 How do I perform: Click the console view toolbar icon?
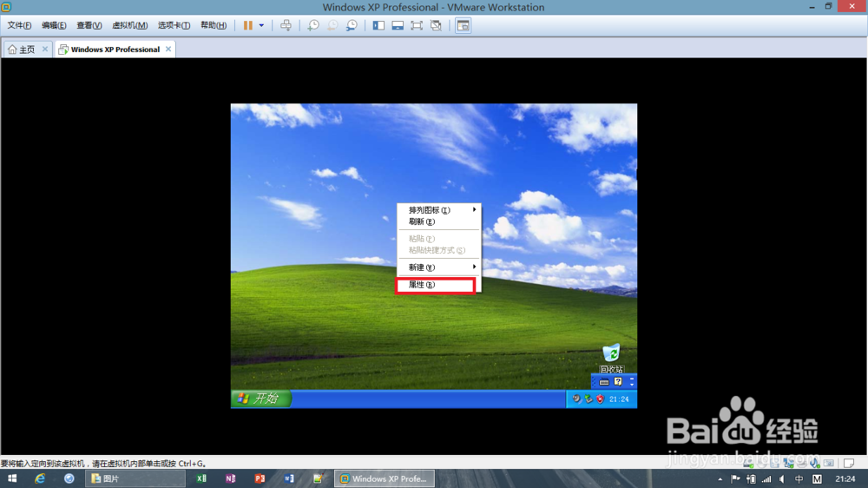pyautogui.click(x=464, y=25)
